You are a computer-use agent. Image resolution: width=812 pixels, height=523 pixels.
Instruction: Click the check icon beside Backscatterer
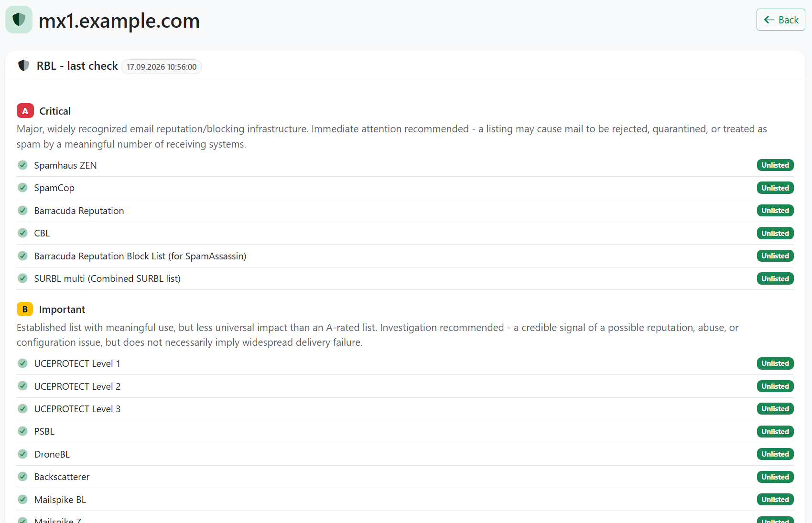pos(22,477)
